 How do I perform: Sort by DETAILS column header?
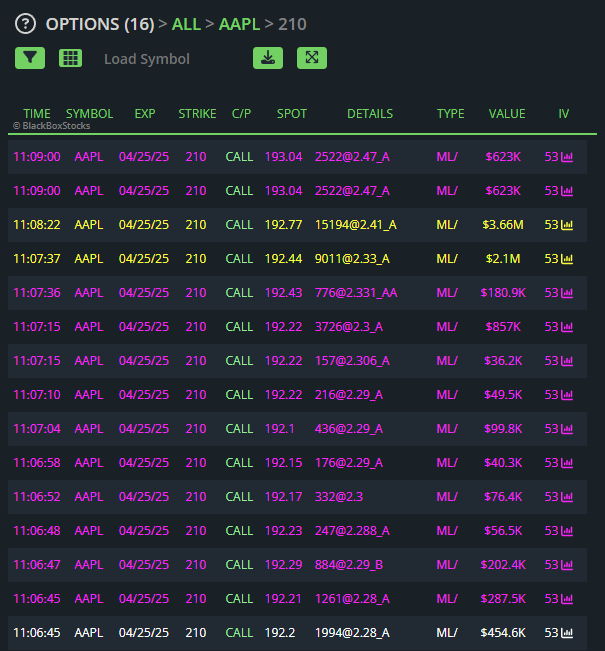(370, 114)
